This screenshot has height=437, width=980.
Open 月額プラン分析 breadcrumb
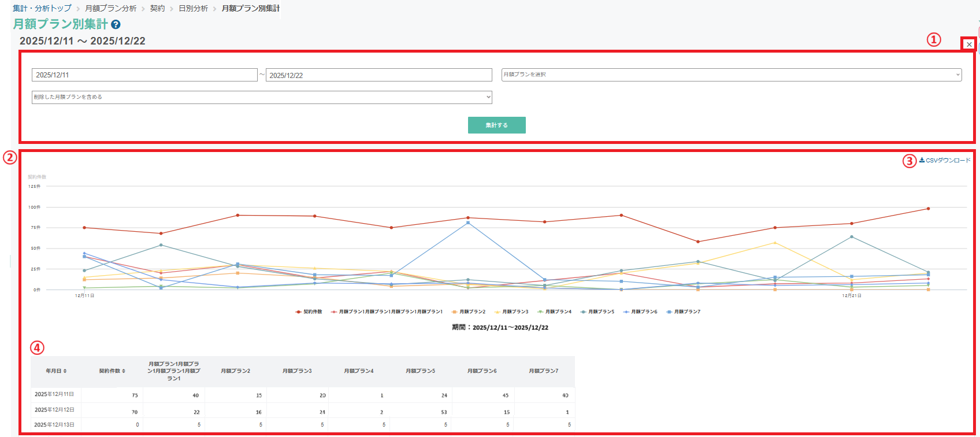pyautogui.click(x=111, y=8)
